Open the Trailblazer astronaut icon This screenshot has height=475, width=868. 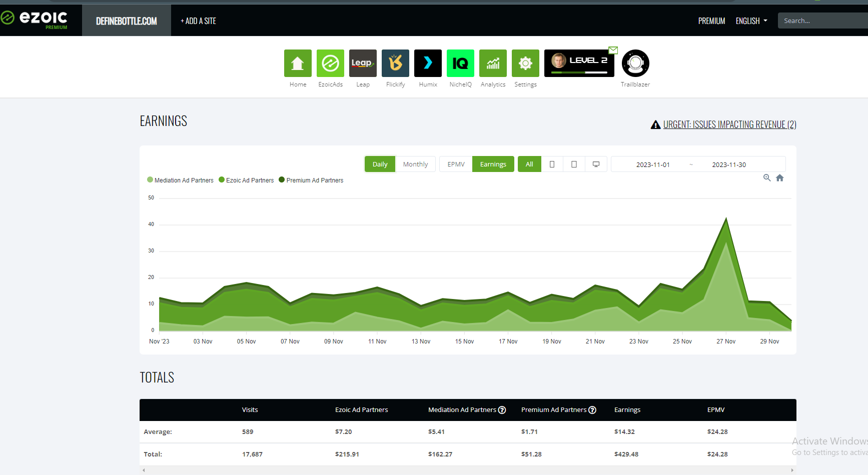[x=635, y=63]
